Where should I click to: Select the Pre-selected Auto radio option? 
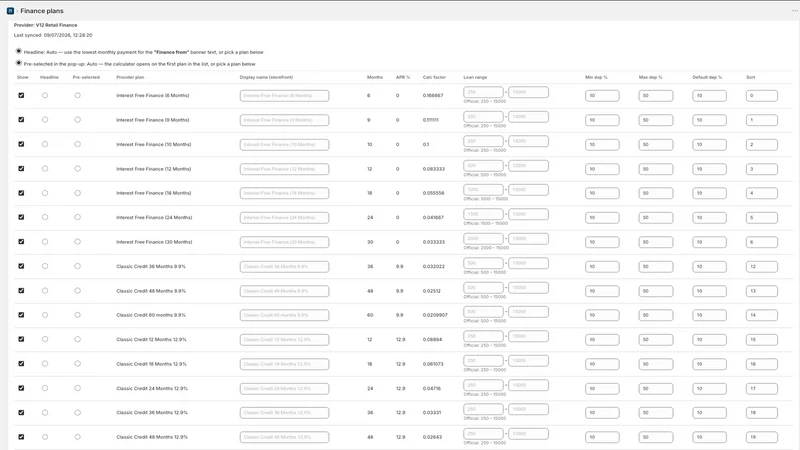click(x=19, y=63)
